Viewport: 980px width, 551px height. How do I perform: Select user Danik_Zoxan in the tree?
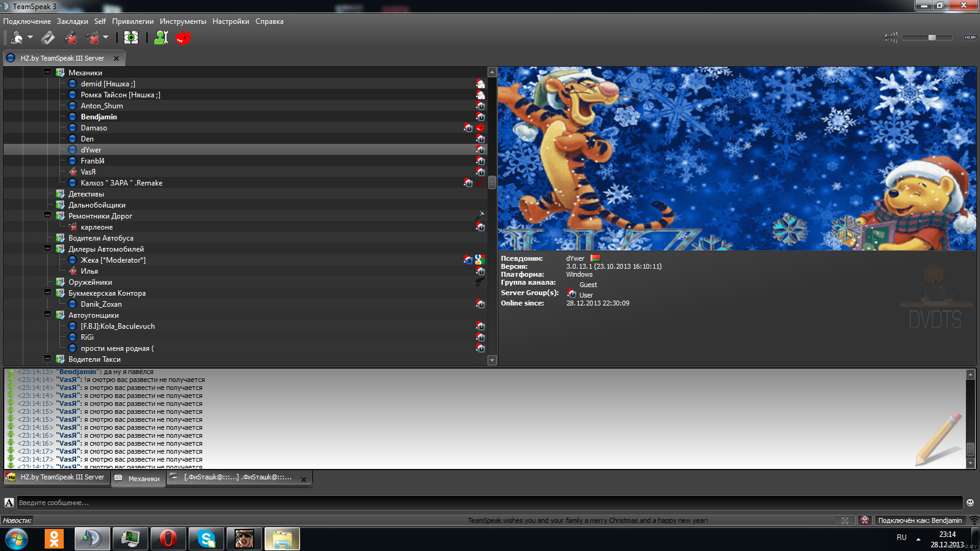tap(101, 304)
